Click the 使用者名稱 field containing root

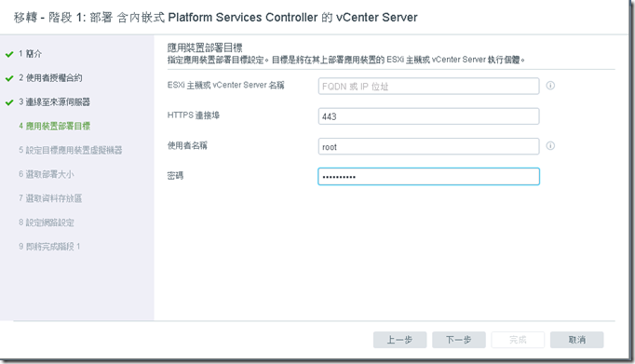click(x=428, y=146)
